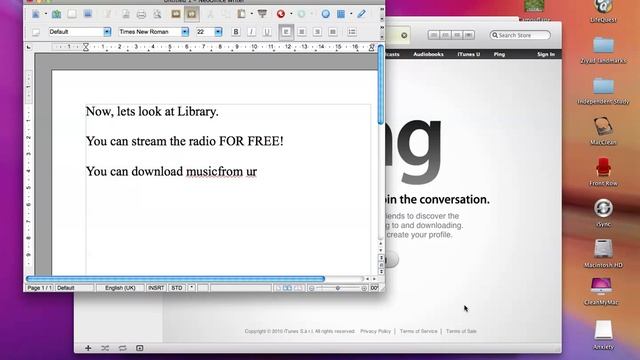
Task: Select Macintosh HD drive on desktop
Action: coord(603,253)
